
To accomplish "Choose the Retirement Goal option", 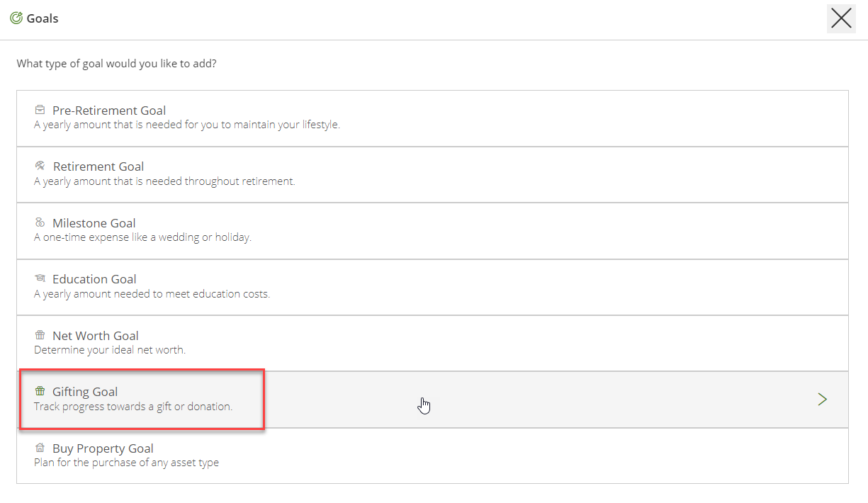I will (98, 166).
